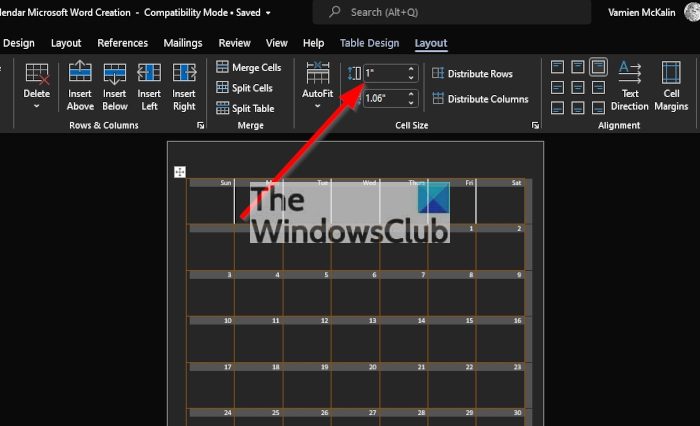Switch to the Table Design tab
The image size is (700, 426).
[370, 43]
